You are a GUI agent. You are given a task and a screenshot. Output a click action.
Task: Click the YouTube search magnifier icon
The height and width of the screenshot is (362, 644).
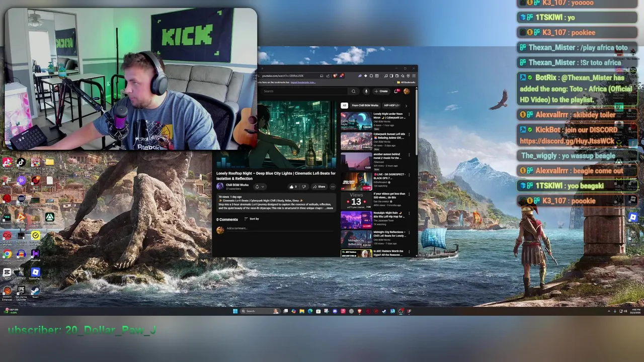353,91
